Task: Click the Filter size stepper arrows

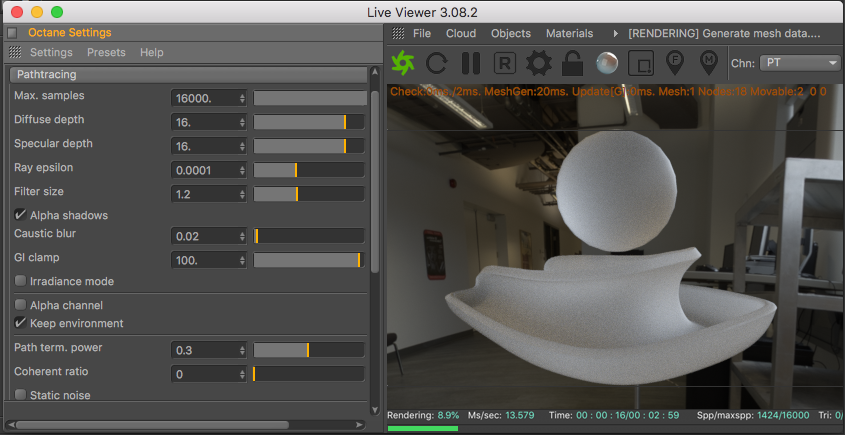Action: coord(243,194)
